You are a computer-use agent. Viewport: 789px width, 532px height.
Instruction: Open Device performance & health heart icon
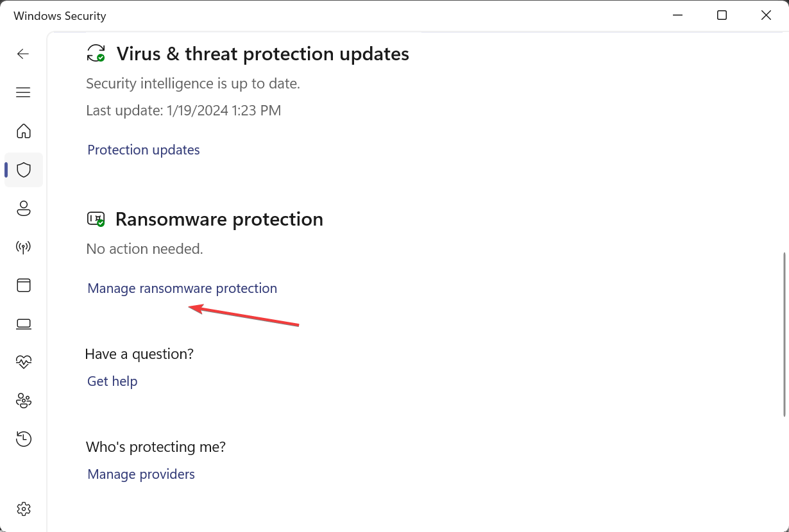(24, 362)
